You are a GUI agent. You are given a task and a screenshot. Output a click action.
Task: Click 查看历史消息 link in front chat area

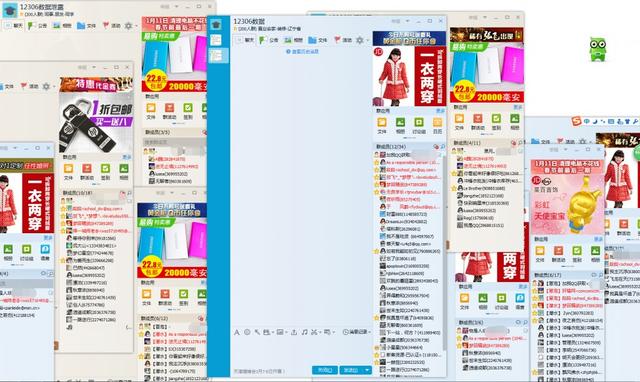coord(302,52)
